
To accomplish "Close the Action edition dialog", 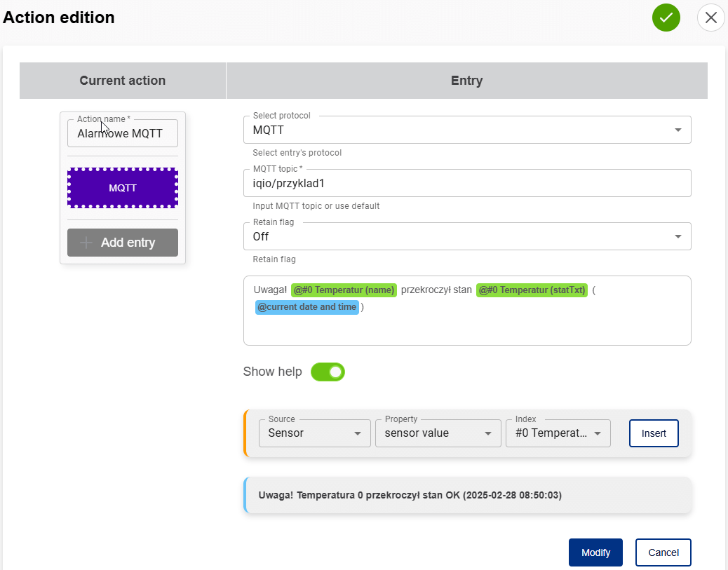I will [x=710, y=18].
